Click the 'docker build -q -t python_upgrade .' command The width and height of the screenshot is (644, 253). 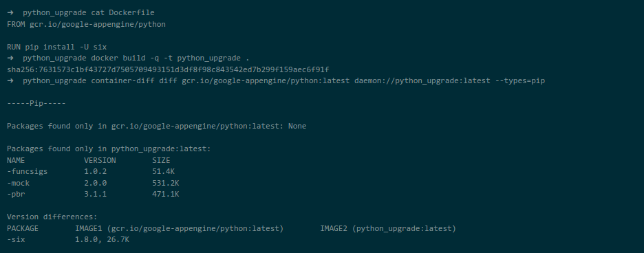click(x=170, y=58)
